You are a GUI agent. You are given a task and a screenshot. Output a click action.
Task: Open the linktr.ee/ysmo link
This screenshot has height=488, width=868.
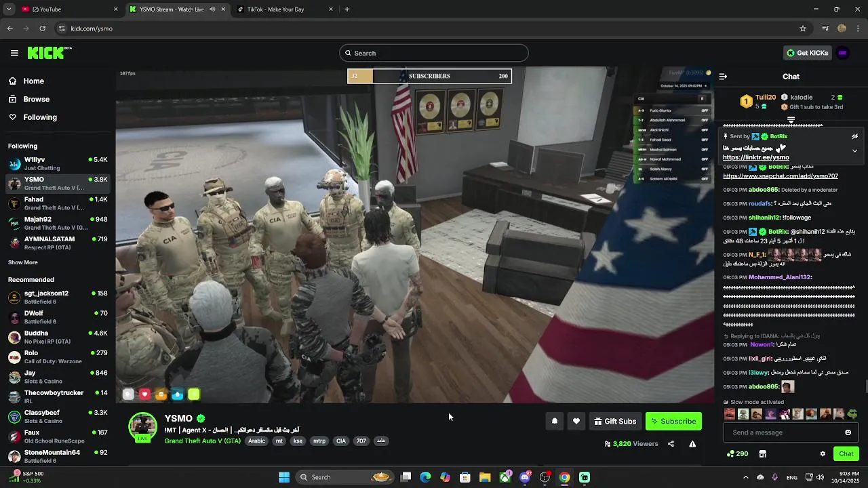pos(756,157)
